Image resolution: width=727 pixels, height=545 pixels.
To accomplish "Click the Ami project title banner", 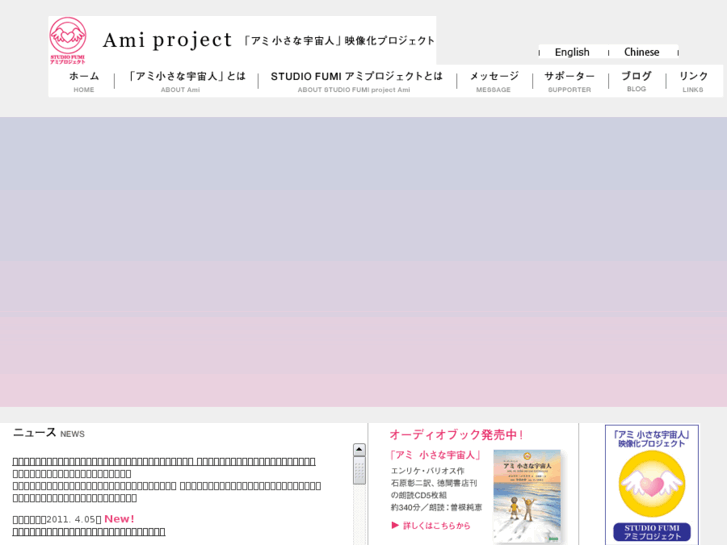I will [268, 40].
